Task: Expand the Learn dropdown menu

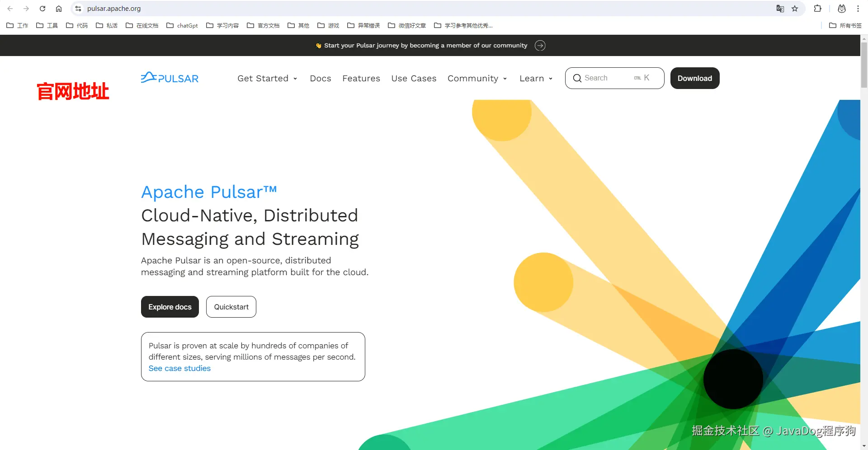Action: (x=536, y=78)
